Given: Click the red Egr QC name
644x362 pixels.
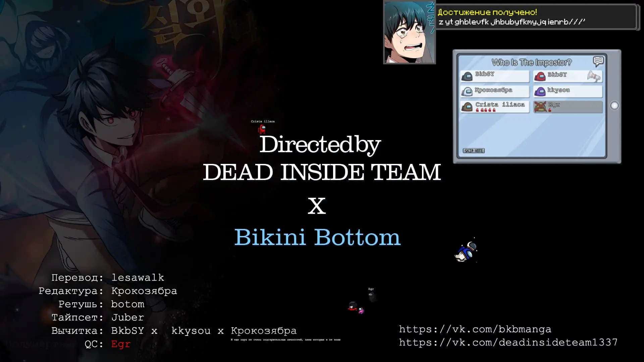Looking at the screenshot, I should (120, 344).
